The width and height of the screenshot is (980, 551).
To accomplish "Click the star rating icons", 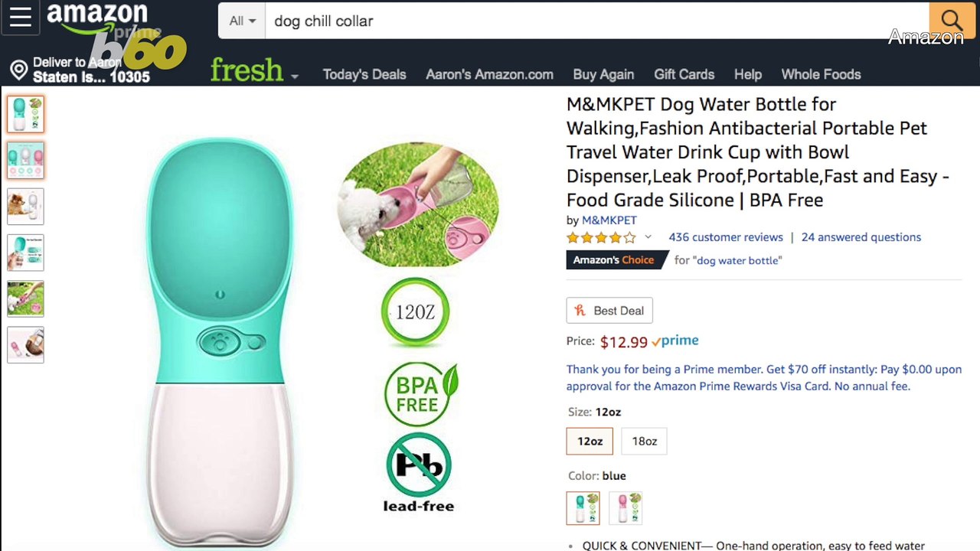I will [x=601, y=237].
